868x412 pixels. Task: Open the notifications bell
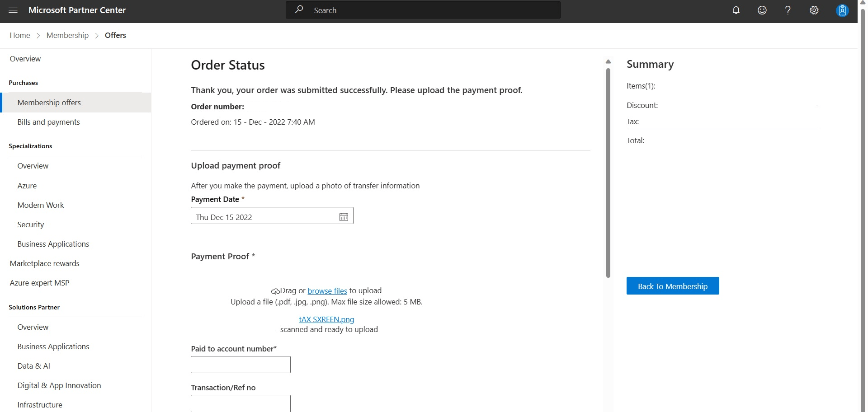(x=736, y=10)
